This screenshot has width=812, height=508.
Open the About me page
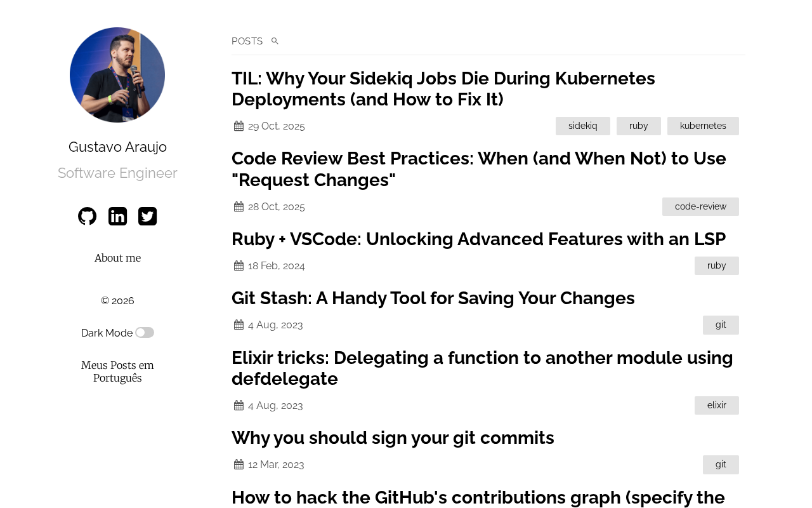click(117, 258)
